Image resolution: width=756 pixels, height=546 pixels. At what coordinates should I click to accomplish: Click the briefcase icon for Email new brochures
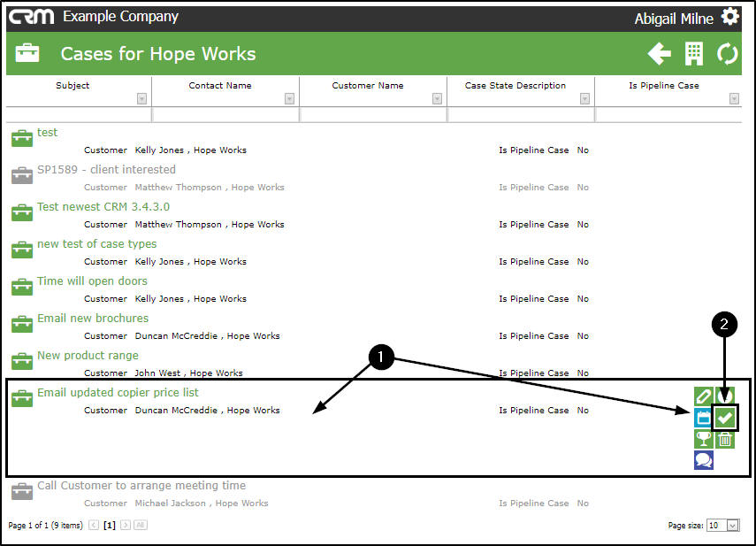[x=22, y=324]
